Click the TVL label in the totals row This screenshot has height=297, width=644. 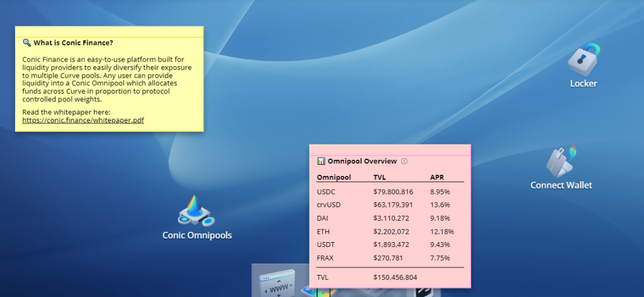pyautogui.click(x=323, y=278)
